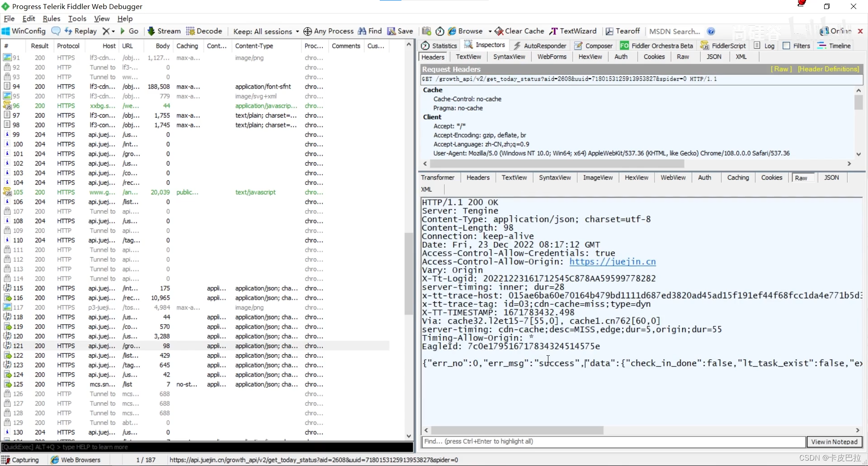
Task: Open Fiddler Orchestra Beta tab
Action: [x=656, y=46]
